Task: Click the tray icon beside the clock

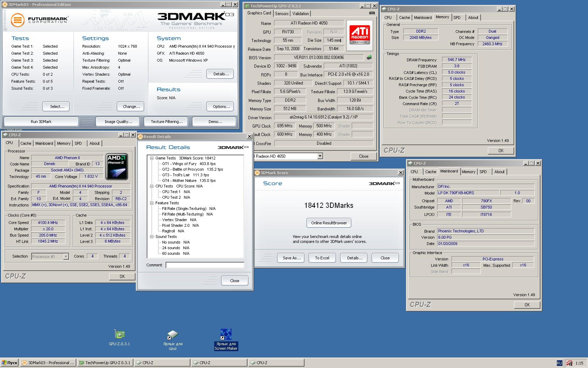Action: click(x=569, y=363)
